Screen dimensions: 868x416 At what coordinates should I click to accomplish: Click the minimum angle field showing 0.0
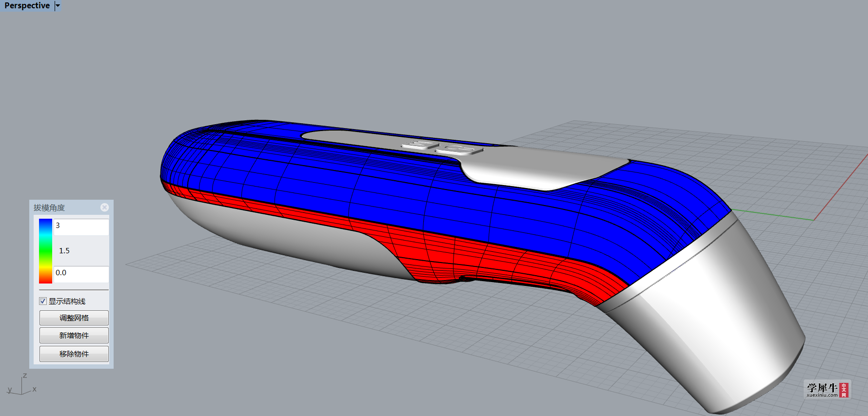tap(81, 274)
